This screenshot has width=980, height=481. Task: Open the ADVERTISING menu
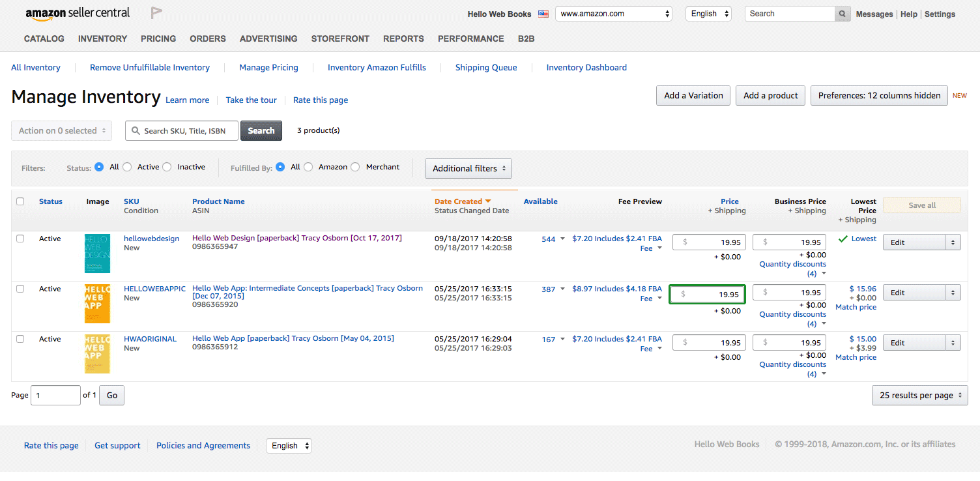coord(268,38)
